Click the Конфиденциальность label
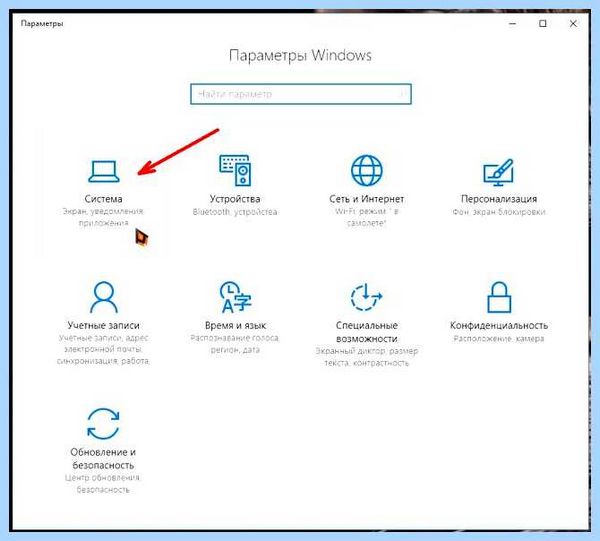This screenshot has width=600, height=541. coord(499,326)
